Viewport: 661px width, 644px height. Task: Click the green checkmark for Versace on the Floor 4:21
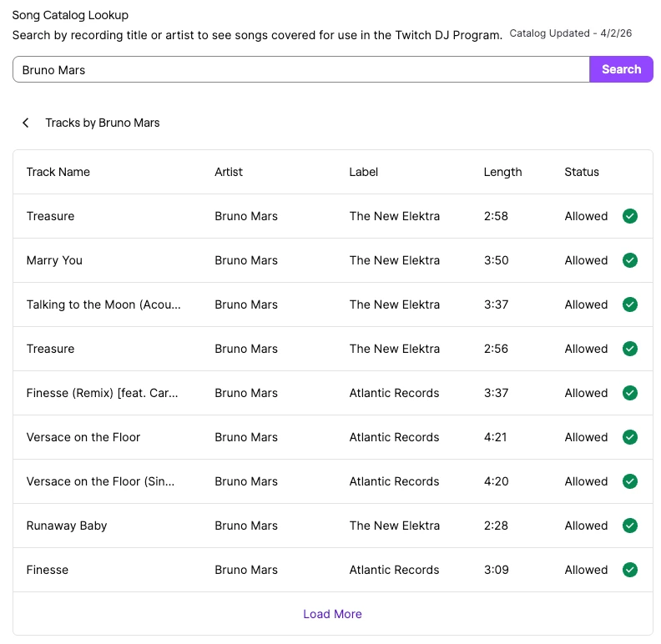coord(630,437)
